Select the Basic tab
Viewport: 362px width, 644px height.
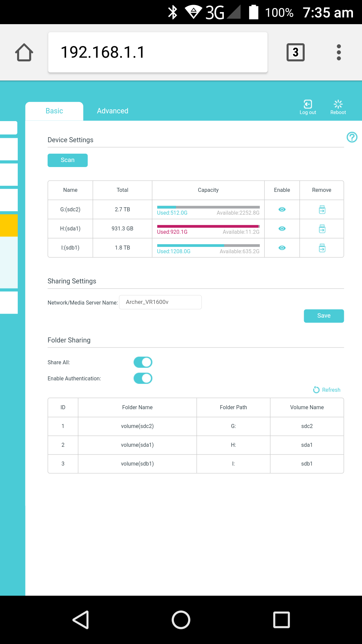[54, 111]
